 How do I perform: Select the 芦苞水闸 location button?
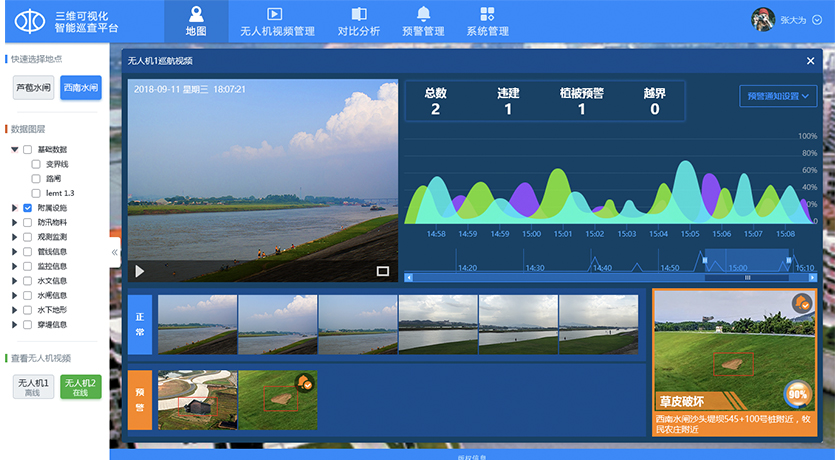[x=33, y=88]
